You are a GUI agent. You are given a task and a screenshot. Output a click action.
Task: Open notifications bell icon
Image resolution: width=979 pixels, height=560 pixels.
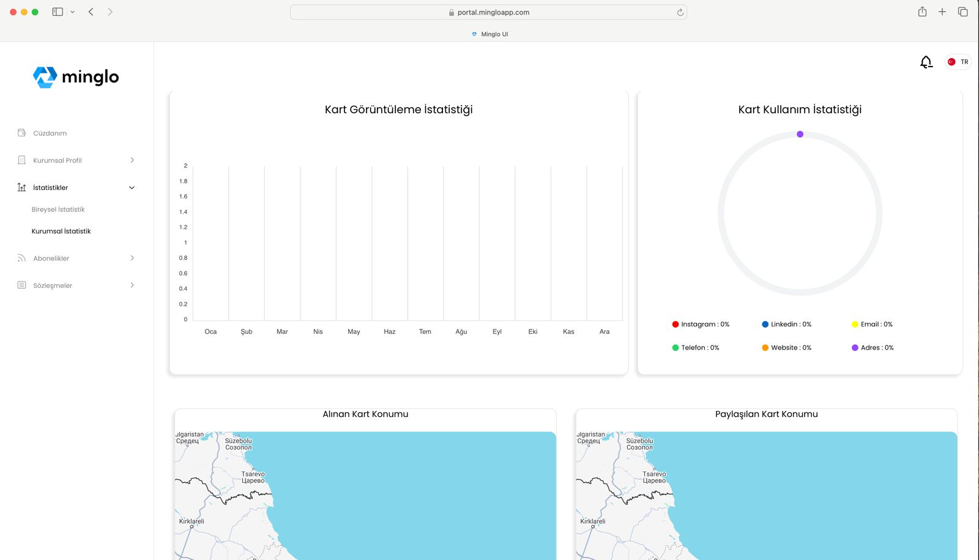pyautogui.click(x=926, y=62)
